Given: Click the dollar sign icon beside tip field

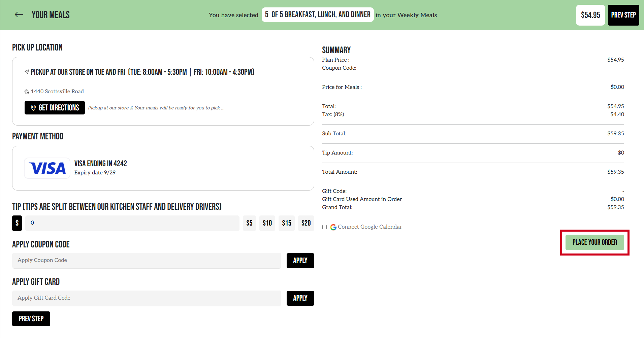Looking at the screenshot, I should 17,223.
